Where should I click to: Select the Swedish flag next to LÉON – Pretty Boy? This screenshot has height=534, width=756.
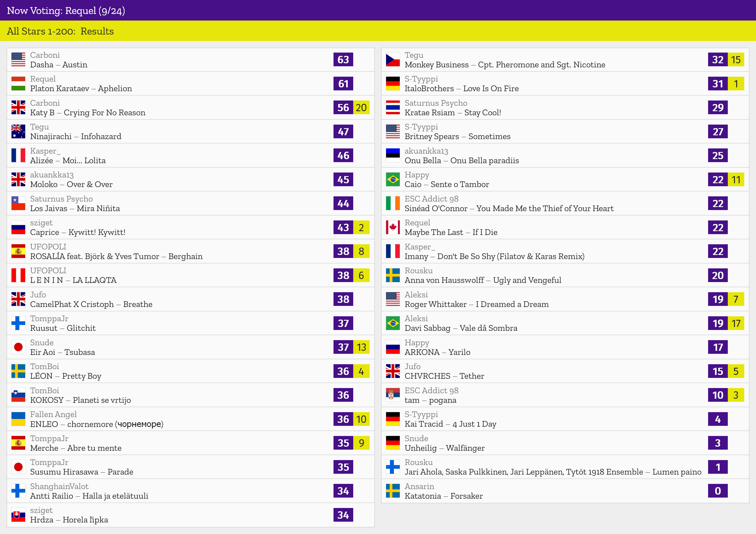pos(18,371)
